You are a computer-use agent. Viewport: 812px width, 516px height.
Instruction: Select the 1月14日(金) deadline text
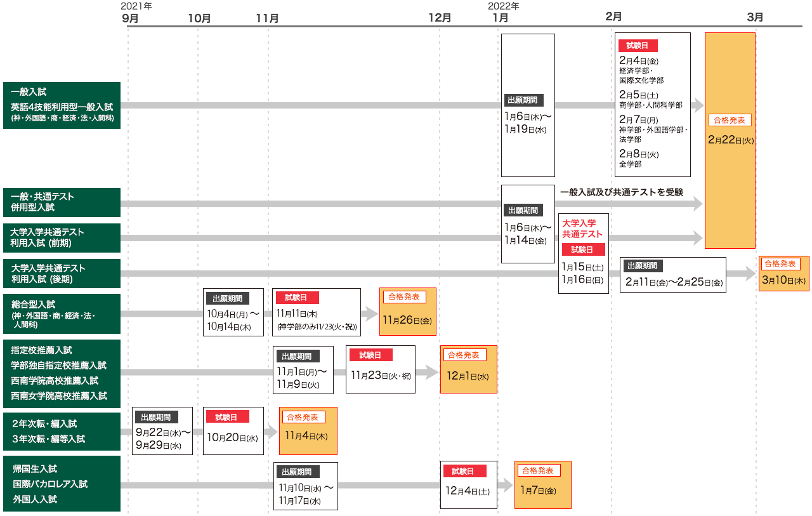click(526, 241)
